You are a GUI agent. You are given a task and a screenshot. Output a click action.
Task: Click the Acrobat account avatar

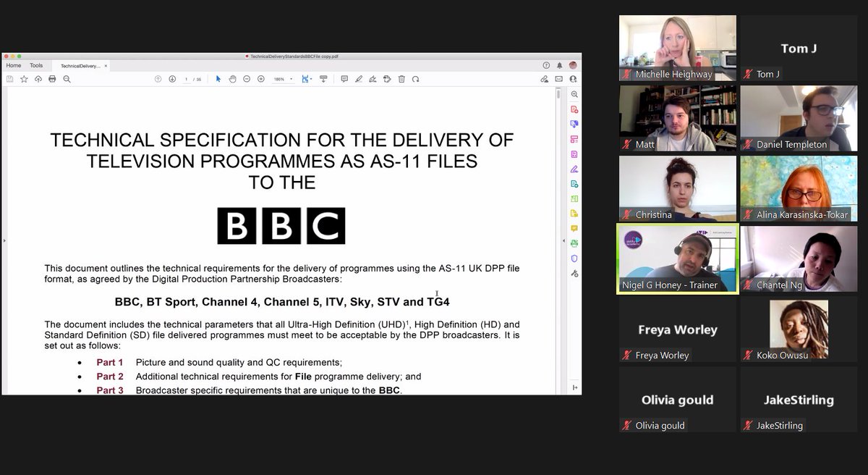tap(573, 65)
